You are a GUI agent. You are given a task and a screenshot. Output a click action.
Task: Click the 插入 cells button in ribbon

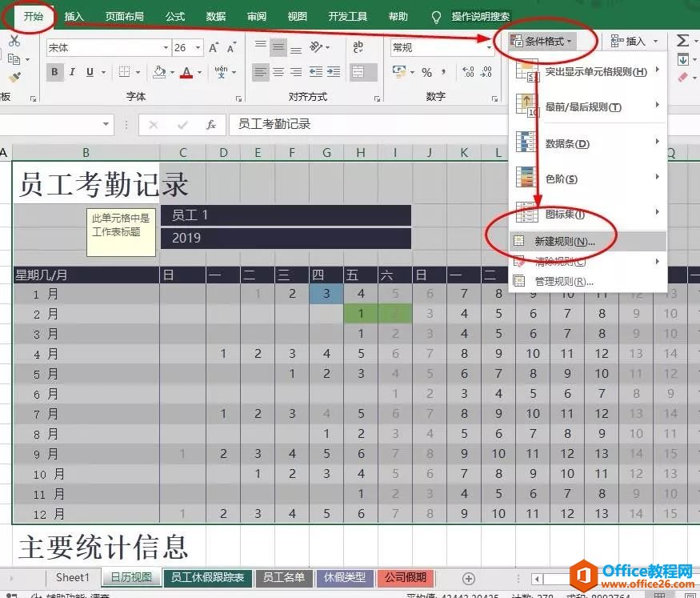[x=634, y=42]
